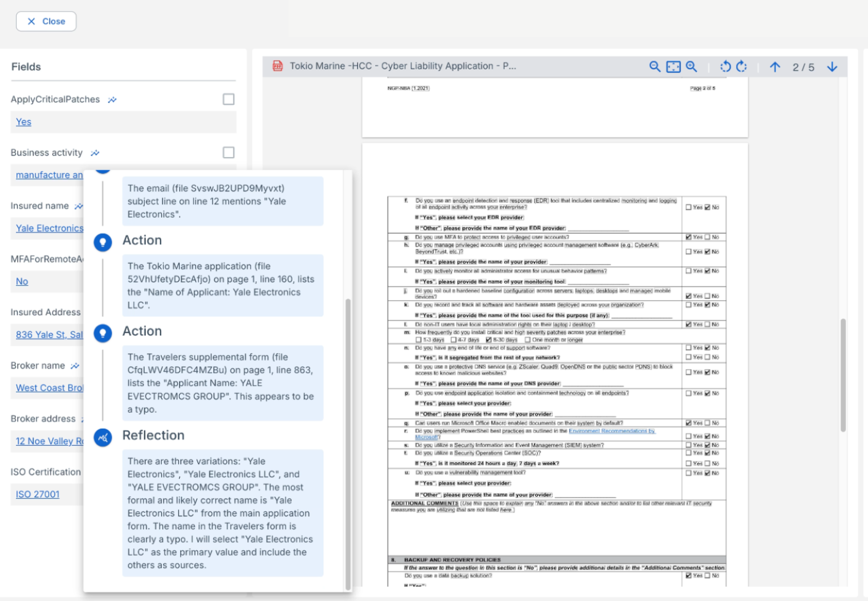
Task: Open the 'manufacture an' business activity value
Action: pyautogui.click(x=49, y=175)
